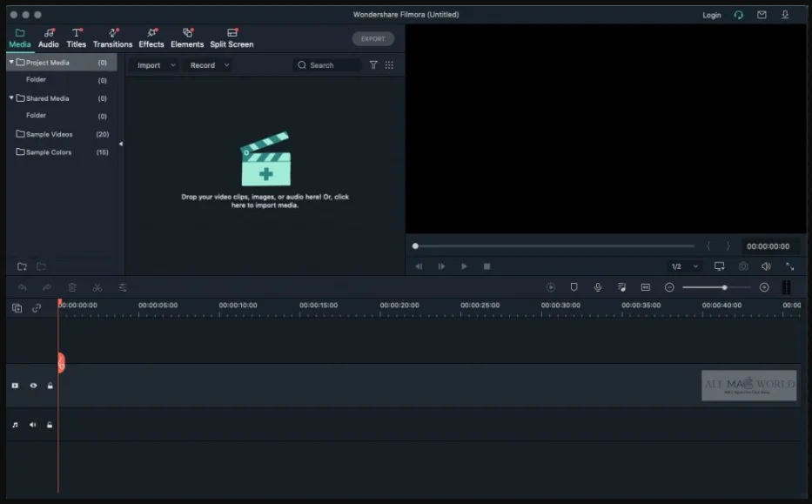Open the messages envelope icon
The height and width of the screenshot is (504, 812).
762,15
